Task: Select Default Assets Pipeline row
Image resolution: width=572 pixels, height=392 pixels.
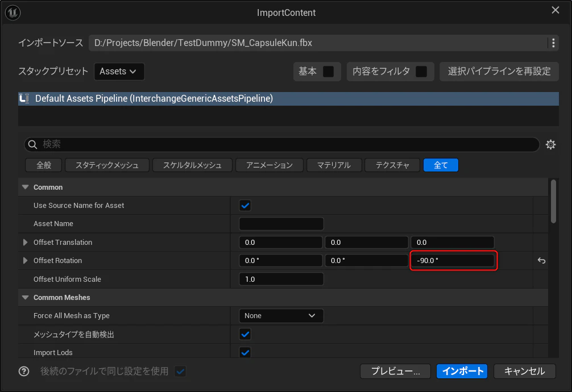Action: click(288, 98)
